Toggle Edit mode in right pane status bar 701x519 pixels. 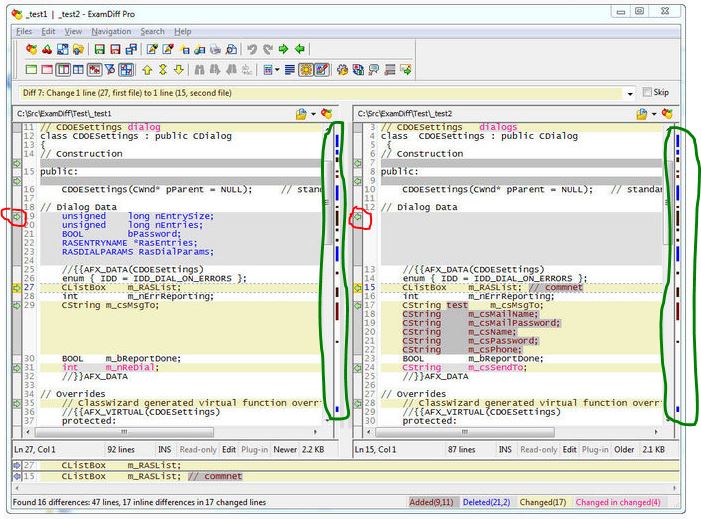point(569,449)
